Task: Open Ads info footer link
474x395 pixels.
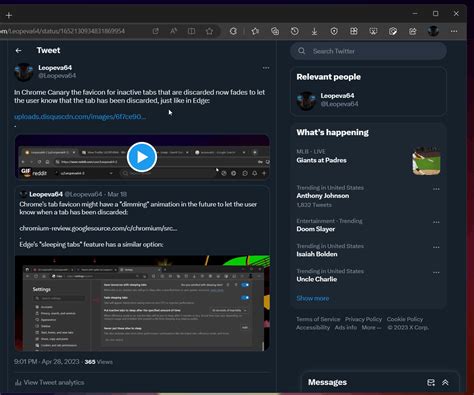Action: point(346,327)
